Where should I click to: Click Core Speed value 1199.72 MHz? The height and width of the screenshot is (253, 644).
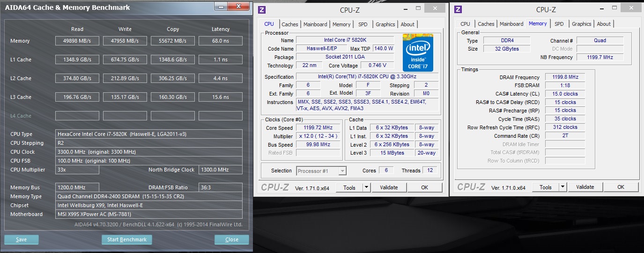[318, 127]
